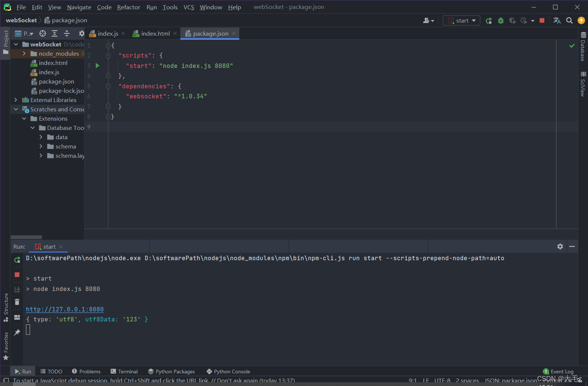Expand External Libraries node
588x386 pixels.
tap(16, 100)
